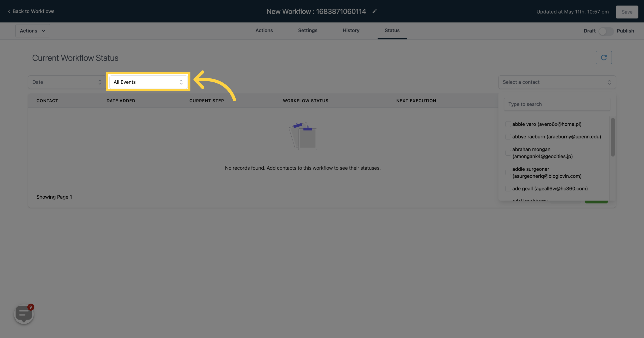Click the edit/pencil icon next to workflow name
The height and width of the screenshot is (338, 644).
pyautogui.click(x=374, y=12)
